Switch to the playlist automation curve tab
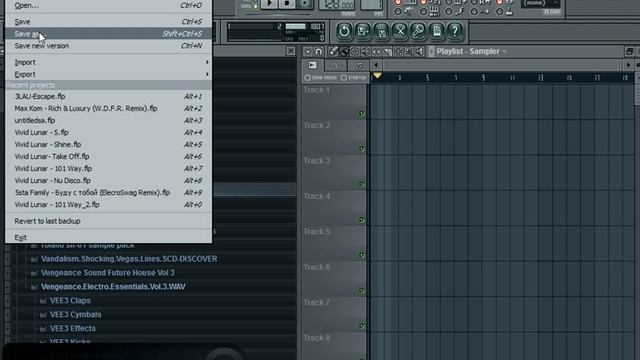The height and width of the screenshot is (360, 640). [336, 65]
